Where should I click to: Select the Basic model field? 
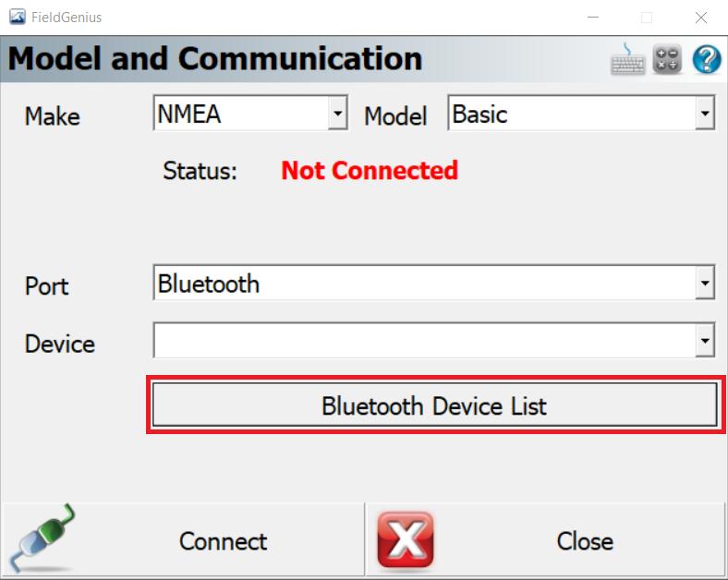point(581,113)
